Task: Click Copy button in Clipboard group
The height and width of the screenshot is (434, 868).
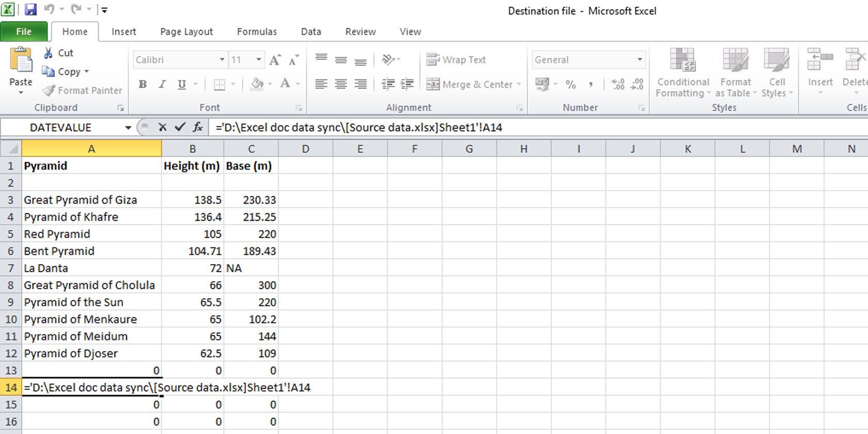Action: [62, 72]
